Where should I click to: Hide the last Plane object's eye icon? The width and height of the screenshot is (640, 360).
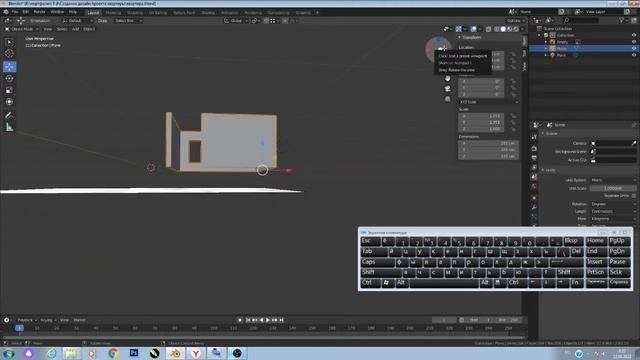[x=634, y=55]
